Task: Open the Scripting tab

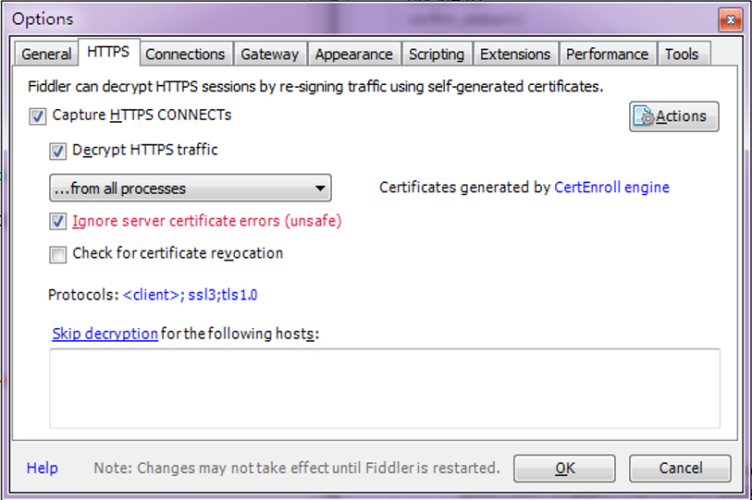Action: (x=436, y=54)
